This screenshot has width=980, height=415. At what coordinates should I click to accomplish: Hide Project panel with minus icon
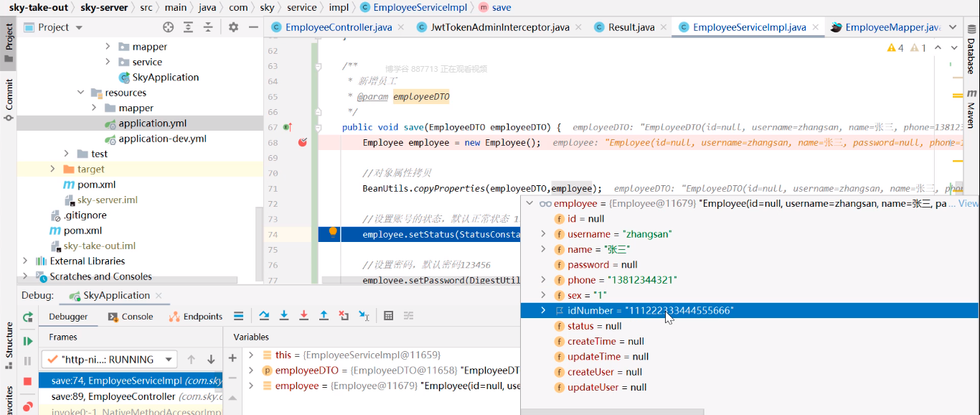253,27
